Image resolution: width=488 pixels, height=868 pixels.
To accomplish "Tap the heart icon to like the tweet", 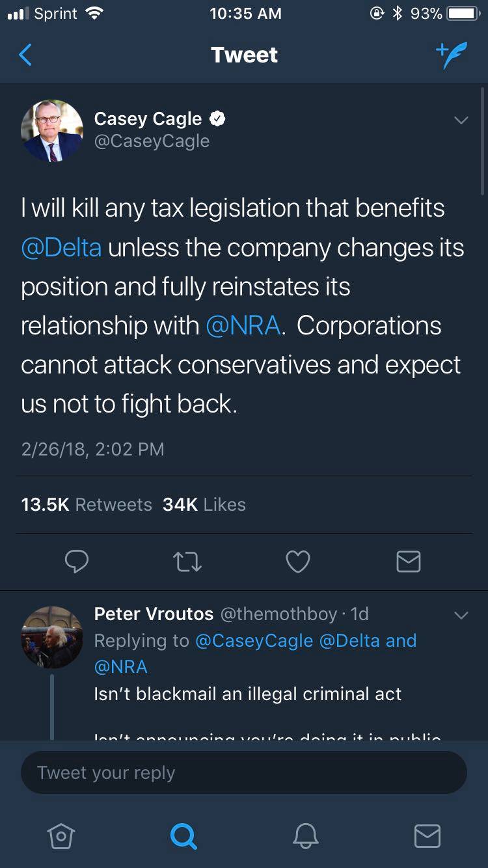I will [298, 562].
